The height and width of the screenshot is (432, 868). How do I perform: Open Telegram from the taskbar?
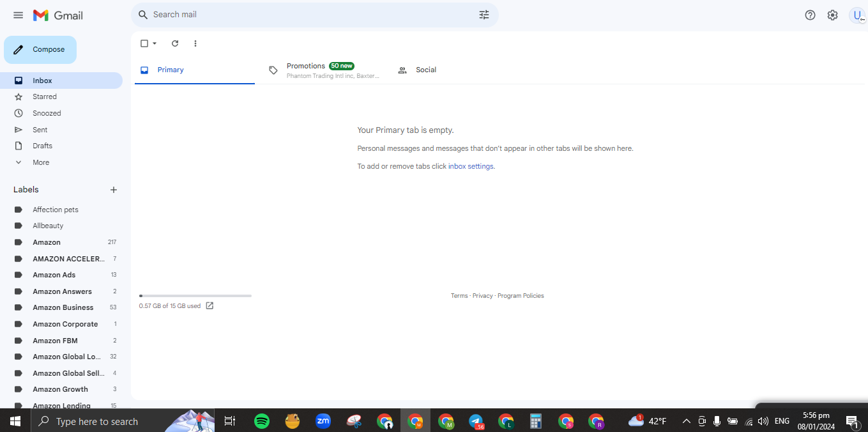tap(476, 421)
